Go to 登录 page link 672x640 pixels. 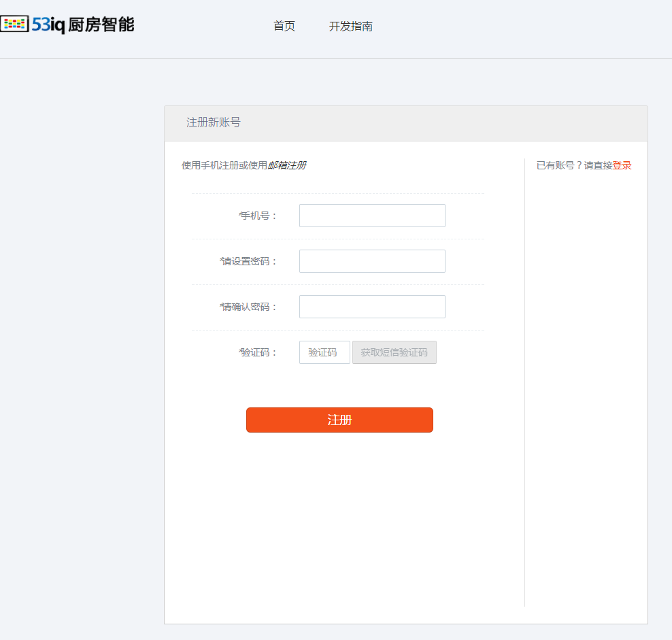622,165
